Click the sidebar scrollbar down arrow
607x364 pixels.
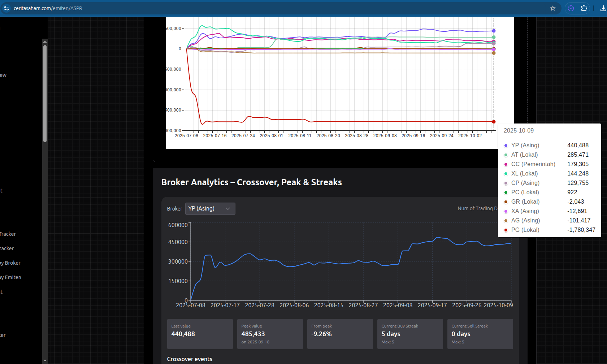pyautogui.click(x=45, y=360)
